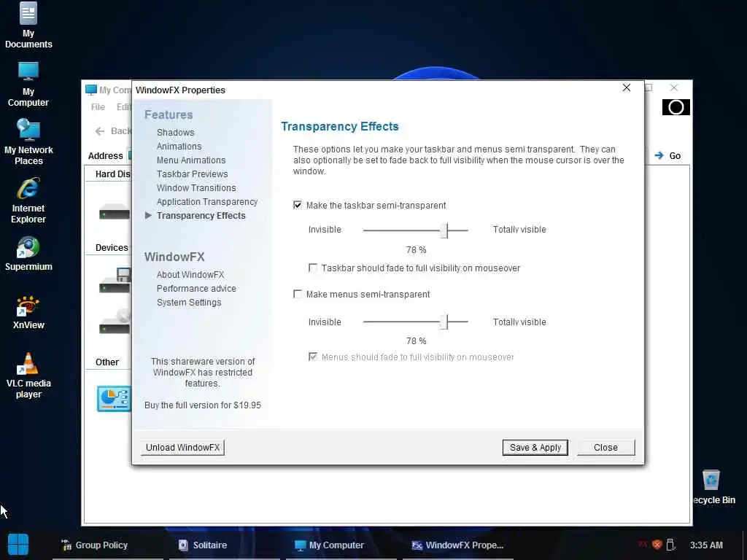747x560 pixels.
Task: Click the Unload WindowFX button
Action: pyautogui.click(x=182, y=447)
